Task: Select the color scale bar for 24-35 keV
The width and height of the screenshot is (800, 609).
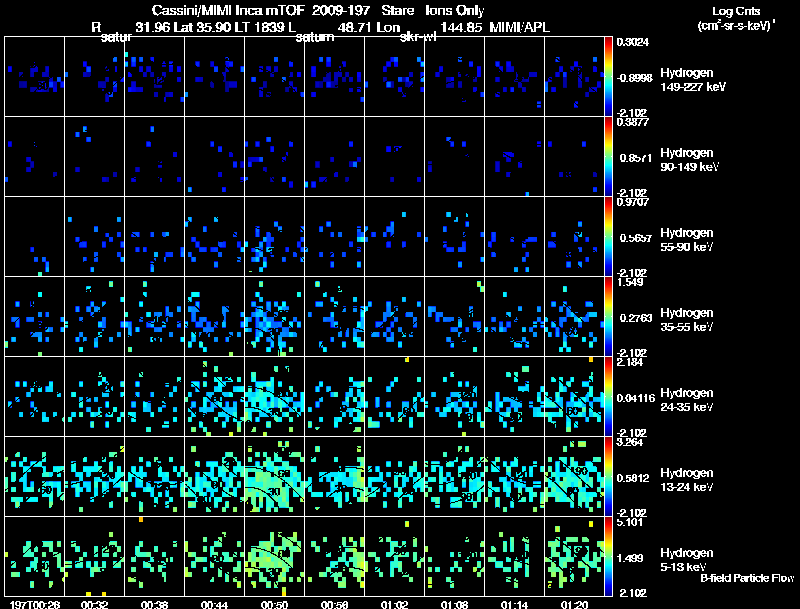Action: (x=608, y=396)
